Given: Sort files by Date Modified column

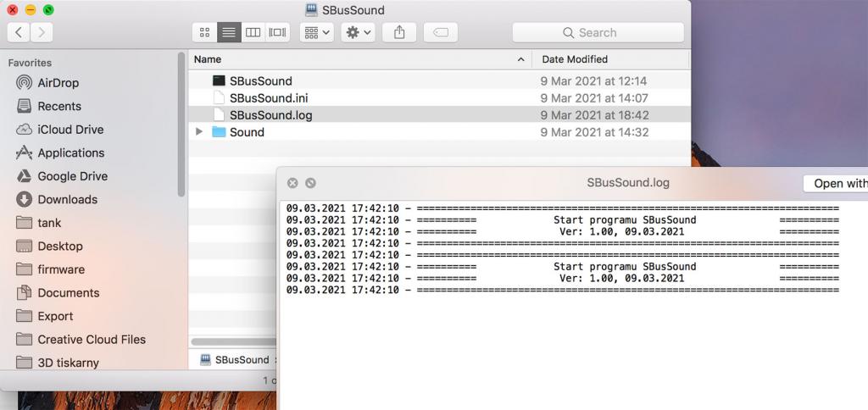Looking at the screenshot, I should [575, 59].
